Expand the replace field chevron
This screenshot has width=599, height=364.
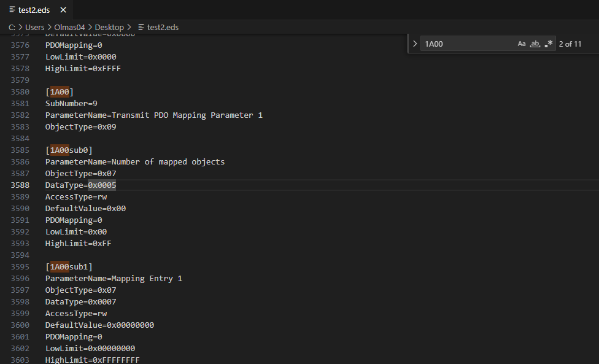tap(415, 44)
